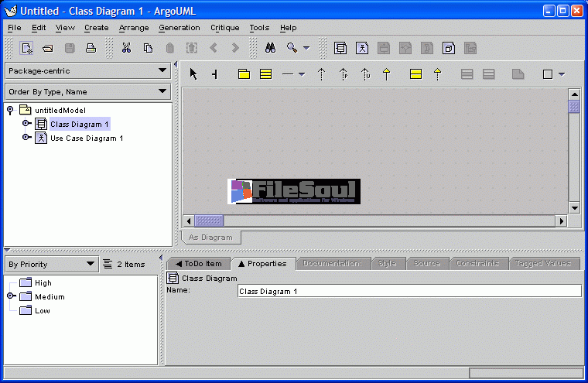Image resolution: width=588 pixels, height=383 pixels.
Task: Click the Open project folder icon
Action: pyautogui.click(x=48, y=48)
